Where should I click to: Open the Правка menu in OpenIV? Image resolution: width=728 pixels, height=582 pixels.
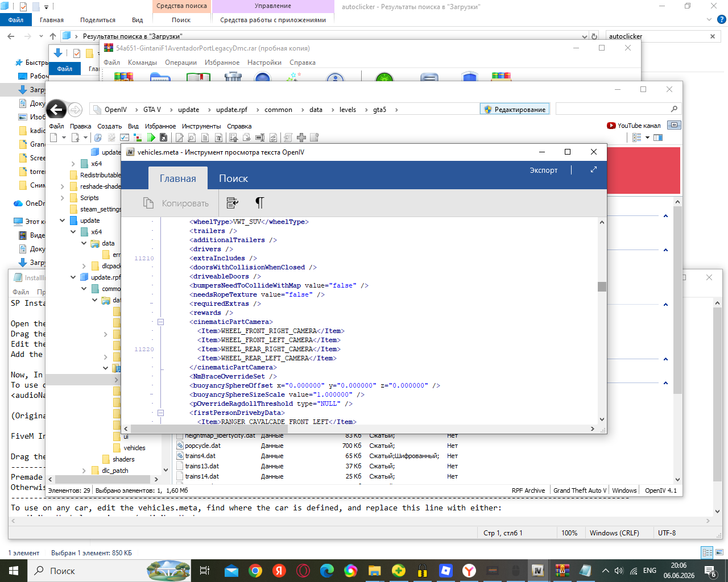pos(81,126)
